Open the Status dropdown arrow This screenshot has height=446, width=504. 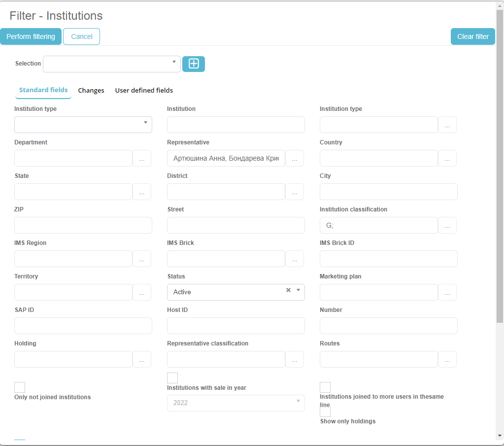coord(298,290)
